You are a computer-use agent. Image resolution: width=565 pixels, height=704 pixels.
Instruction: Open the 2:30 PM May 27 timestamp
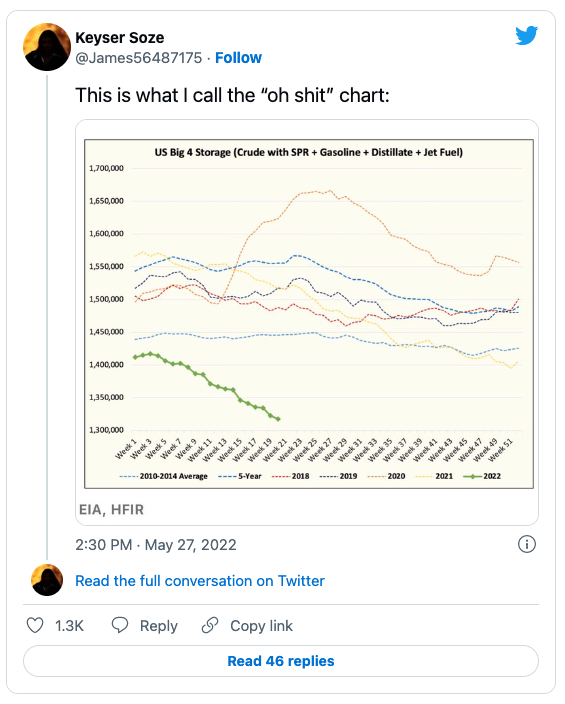point(155,545)
